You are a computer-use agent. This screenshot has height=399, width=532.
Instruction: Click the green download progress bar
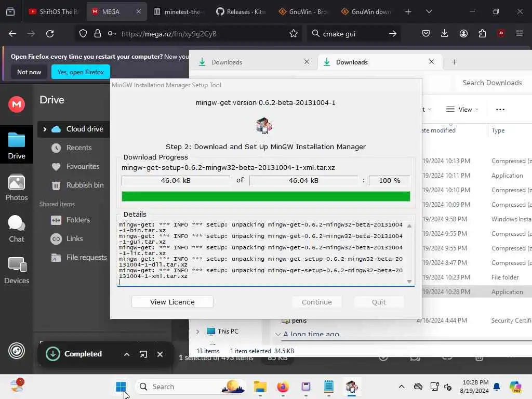click(x=265, y=196)
